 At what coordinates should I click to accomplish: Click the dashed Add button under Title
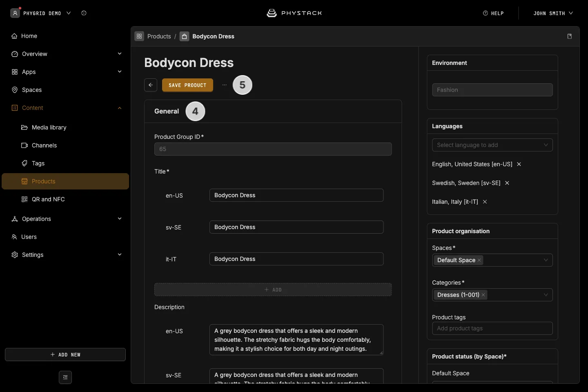click(x=273, y=290)
